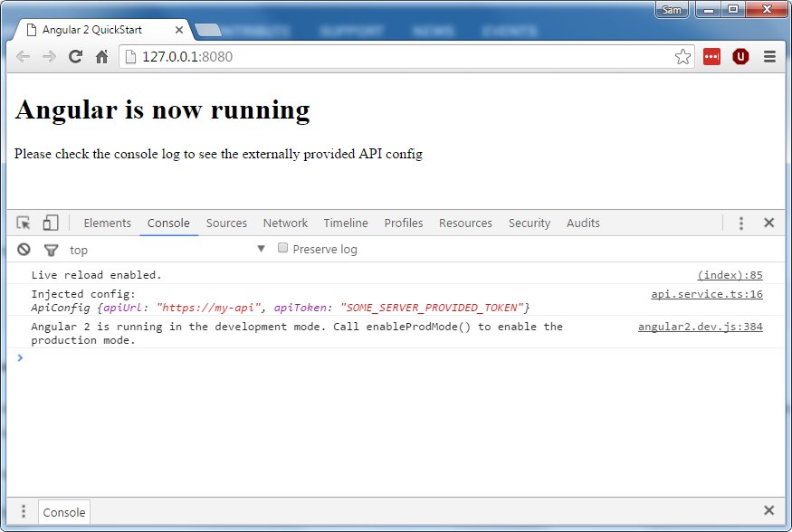Toggle device mode icon in DevTools

pos(50,223)
